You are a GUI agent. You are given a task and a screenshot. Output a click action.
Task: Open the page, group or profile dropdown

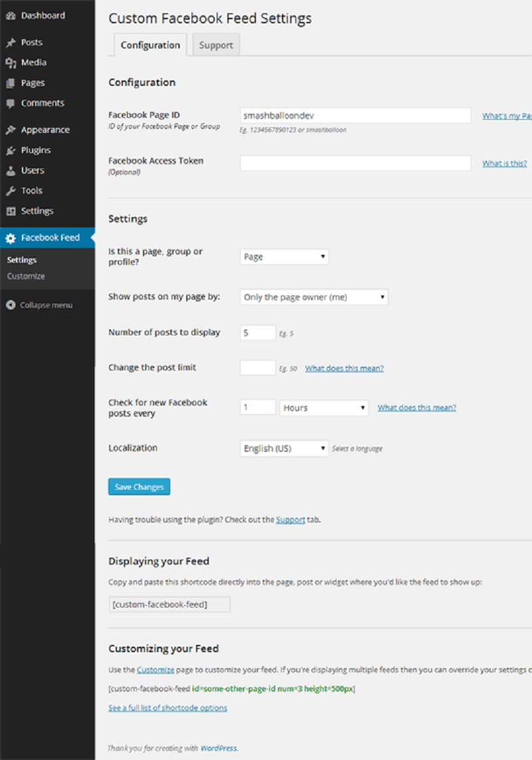[x=284, y=257]
